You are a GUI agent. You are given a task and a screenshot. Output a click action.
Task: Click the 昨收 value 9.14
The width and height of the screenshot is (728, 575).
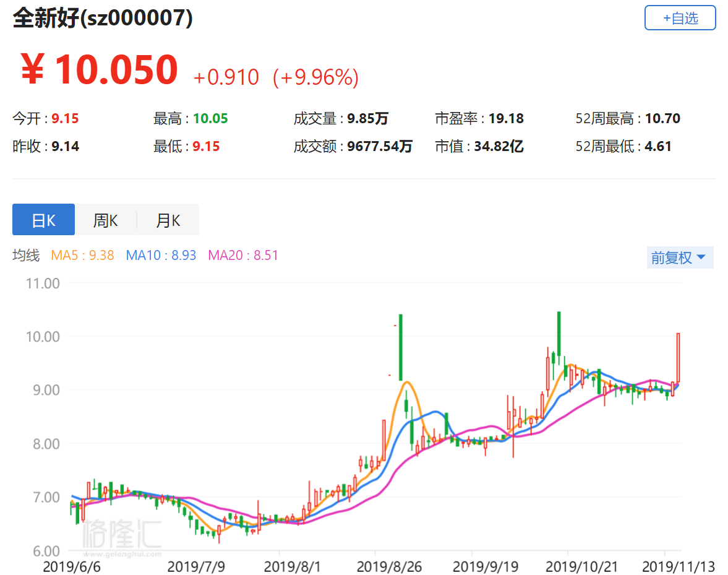[65, 146]
